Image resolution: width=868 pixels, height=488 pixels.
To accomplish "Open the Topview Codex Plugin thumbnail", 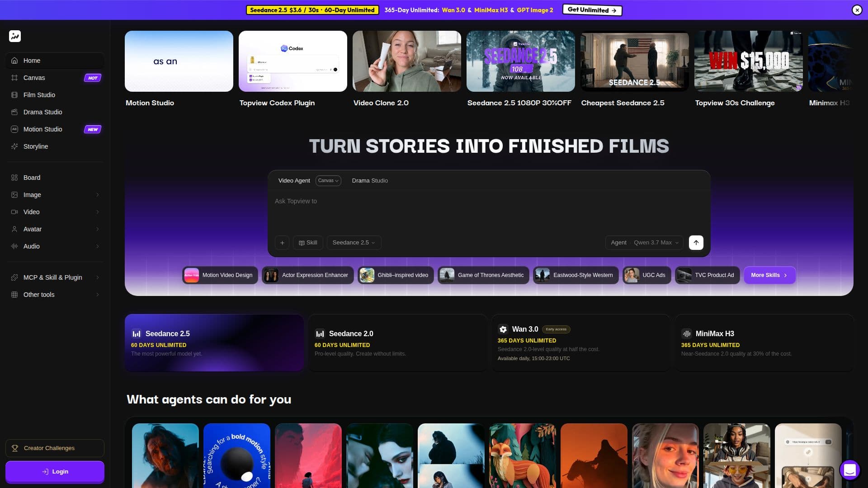I will (x=293, y=61).
